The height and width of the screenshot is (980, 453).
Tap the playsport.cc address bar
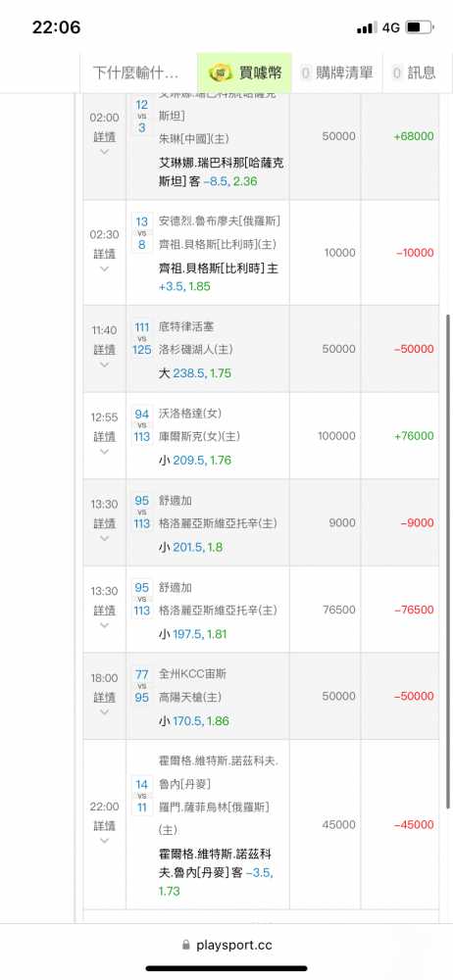click(226, 946)
